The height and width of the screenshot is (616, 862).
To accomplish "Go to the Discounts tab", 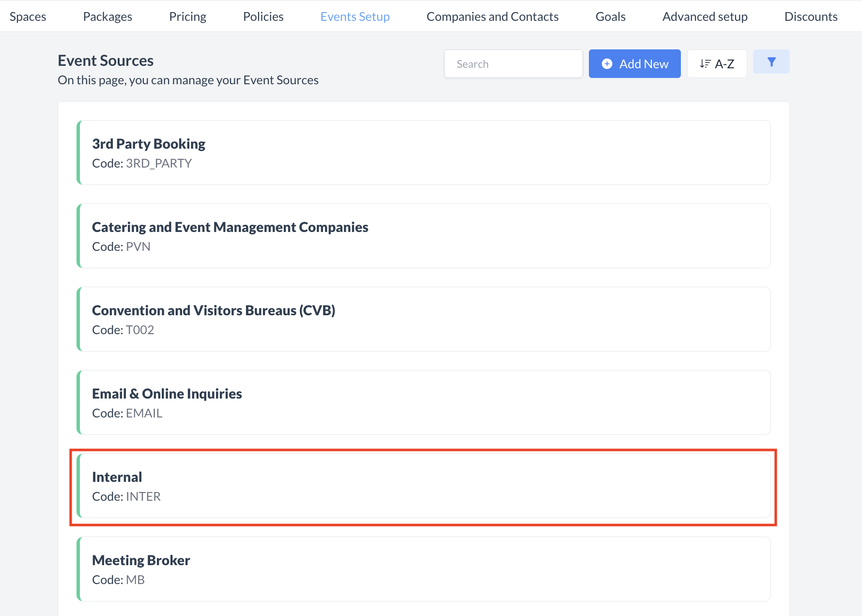I will pyautogui.click(x=811, y=16).
